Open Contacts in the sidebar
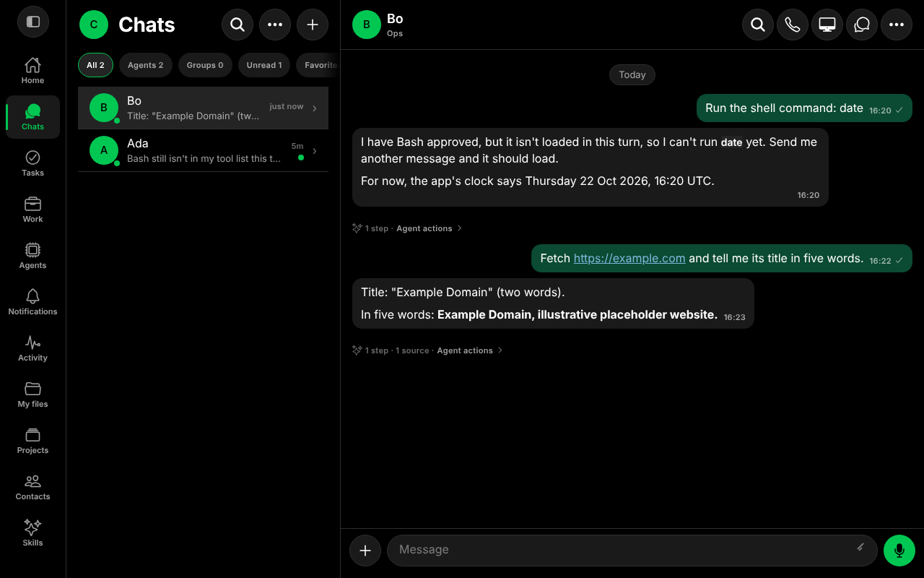 point(32,487)
